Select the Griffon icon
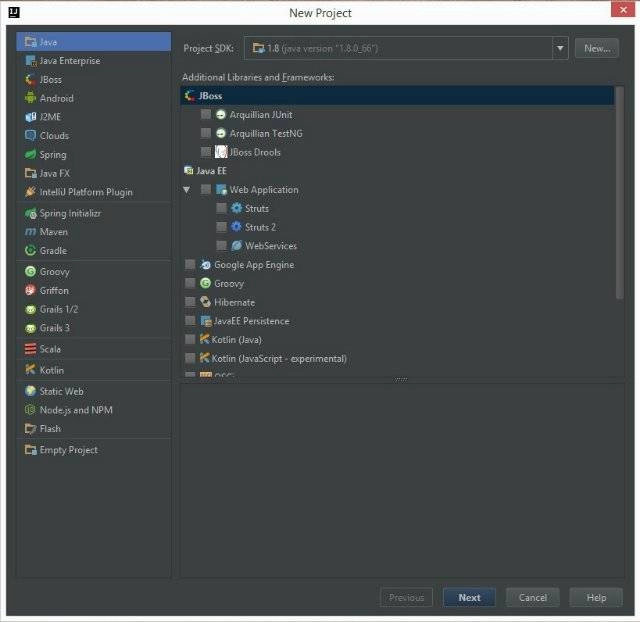 point(31,290)
